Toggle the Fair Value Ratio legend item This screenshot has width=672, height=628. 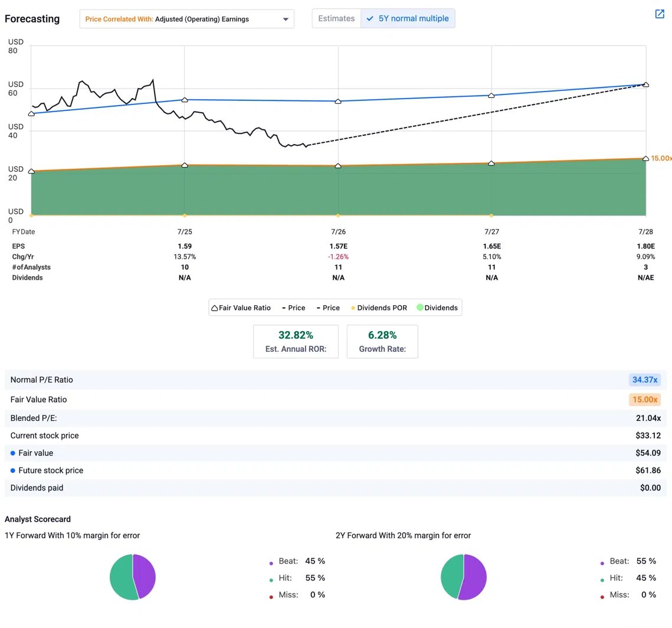click(241, 308)
